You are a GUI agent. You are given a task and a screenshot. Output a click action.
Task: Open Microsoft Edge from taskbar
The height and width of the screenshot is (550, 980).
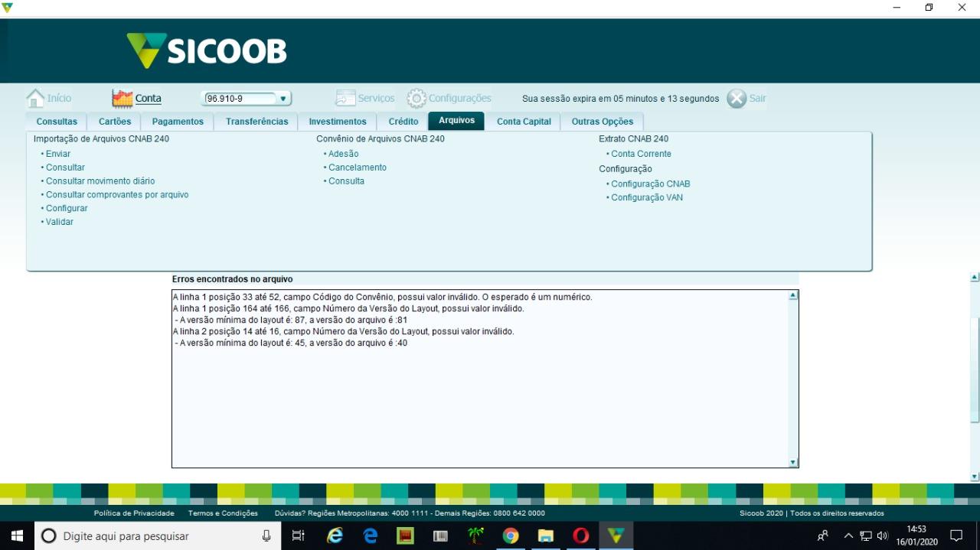click(x=371, y=535)
